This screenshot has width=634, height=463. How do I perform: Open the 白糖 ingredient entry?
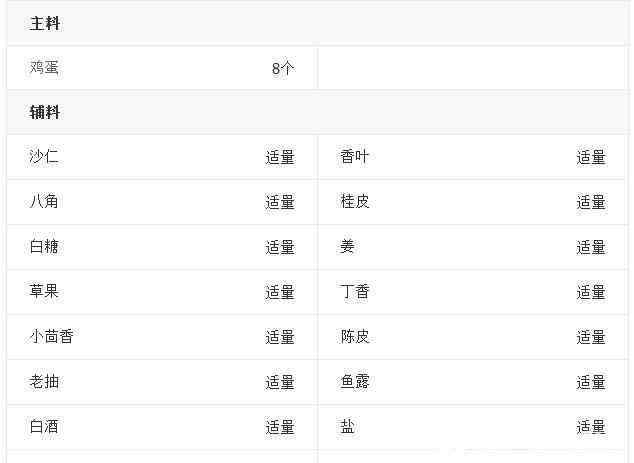pyautogui.click(x=45, y=247)
